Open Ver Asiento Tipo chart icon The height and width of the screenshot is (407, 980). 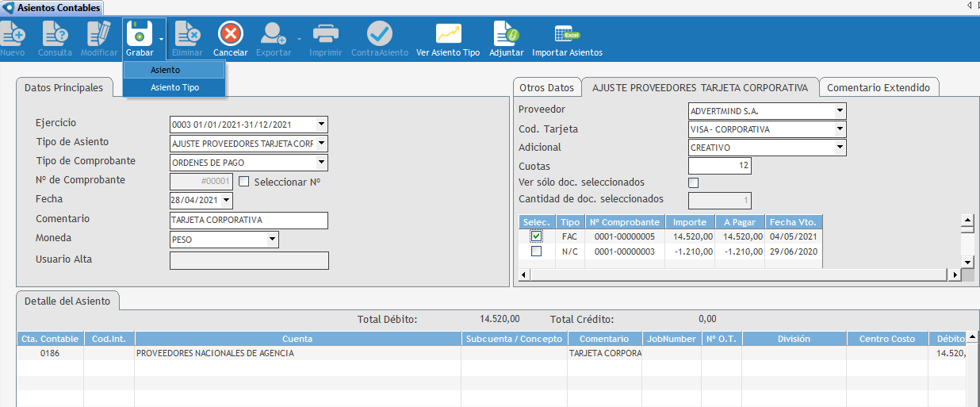448,33
